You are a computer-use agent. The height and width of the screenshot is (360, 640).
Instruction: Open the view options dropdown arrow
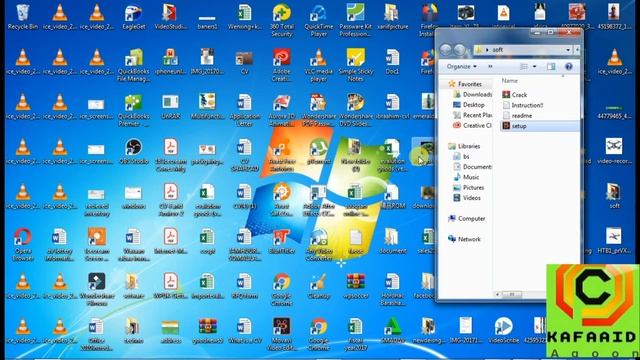pyautogui.click(x=534, y=66)
